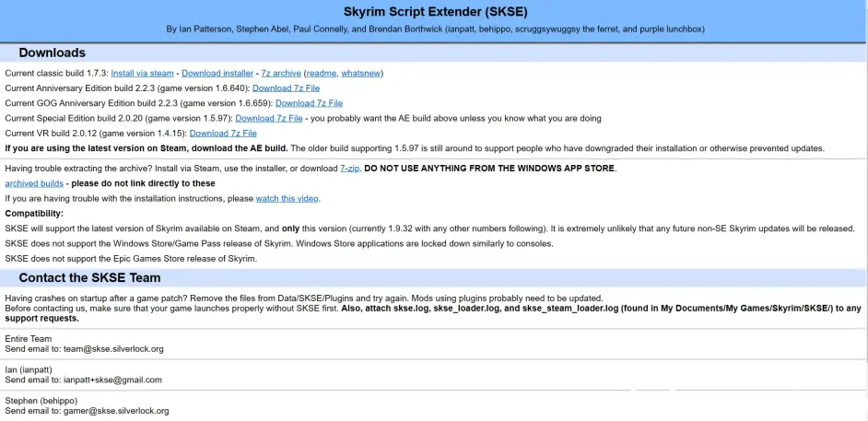The height and width of the screenshot is (421, 868).
Task: Click the team@skse.silverlock.org email address
Action: 113,349
